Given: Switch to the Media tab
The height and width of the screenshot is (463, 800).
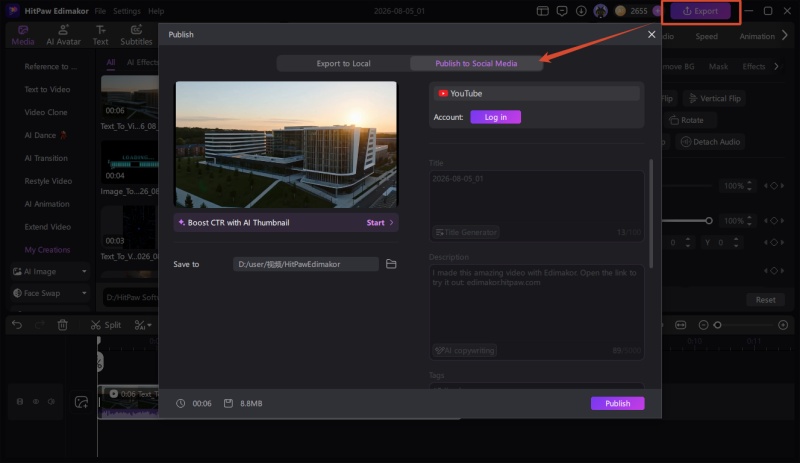Looking at the screenshot, I should point(23,35).
